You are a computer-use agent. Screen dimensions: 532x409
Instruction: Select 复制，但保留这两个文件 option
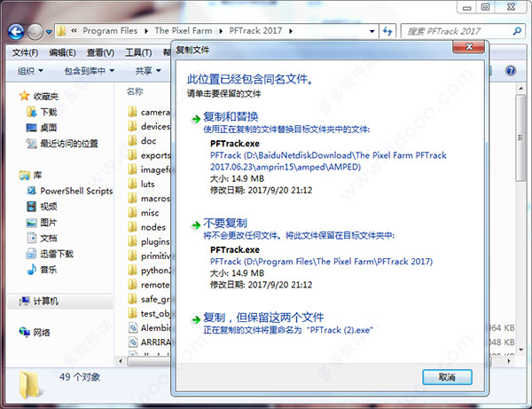(x=263, y=317)
